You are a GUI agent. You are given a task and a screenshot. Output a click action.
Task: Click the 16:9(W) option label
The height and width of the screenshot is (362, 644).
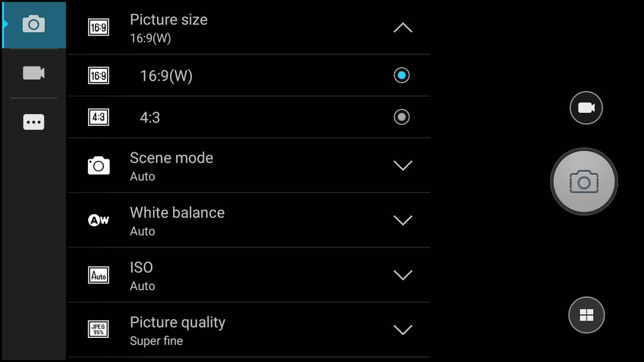tap(166, 76)
